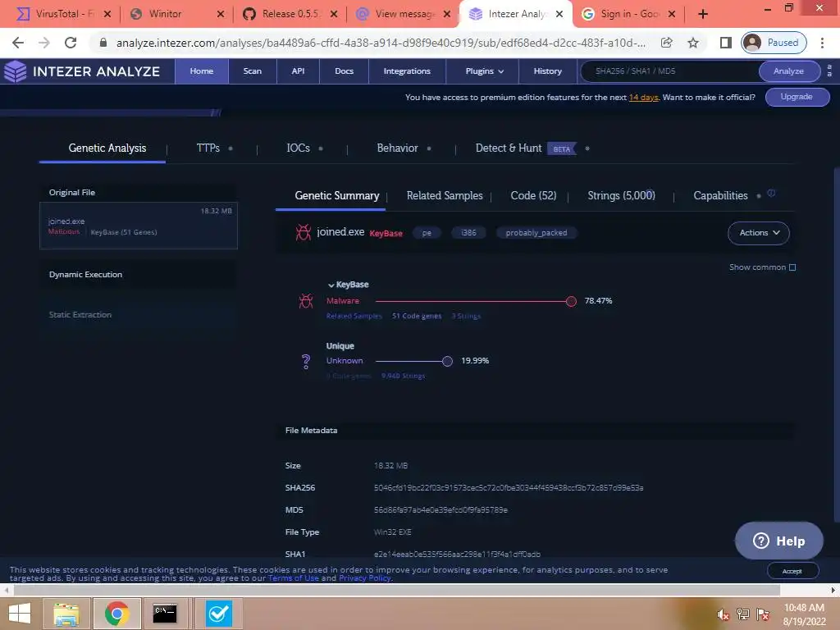Screen dimensions: 840x630
Task: Open the Static Extraction section
Action: point(138,314)
